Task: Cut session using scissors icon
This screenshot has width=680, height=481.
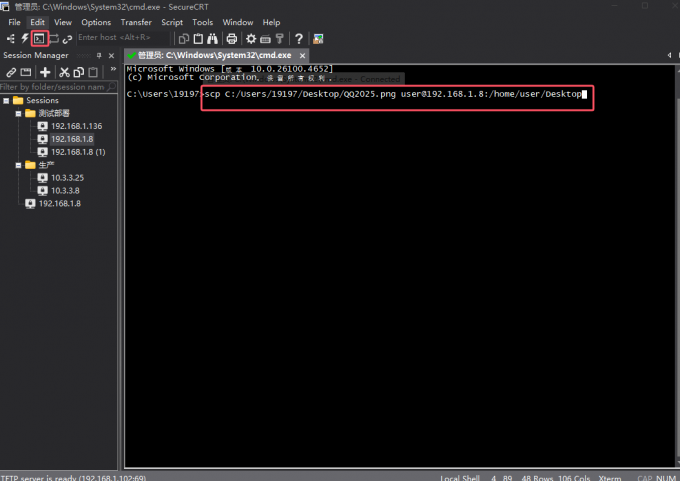Action: point(65,72)
